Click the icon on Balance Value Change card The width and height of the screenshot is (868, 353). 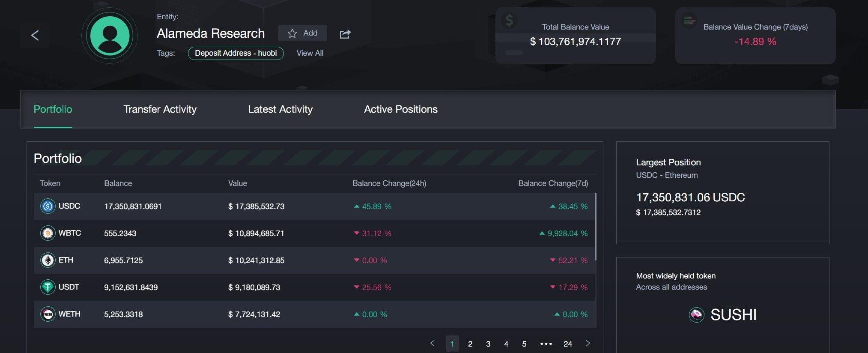(x=689, y=20)
